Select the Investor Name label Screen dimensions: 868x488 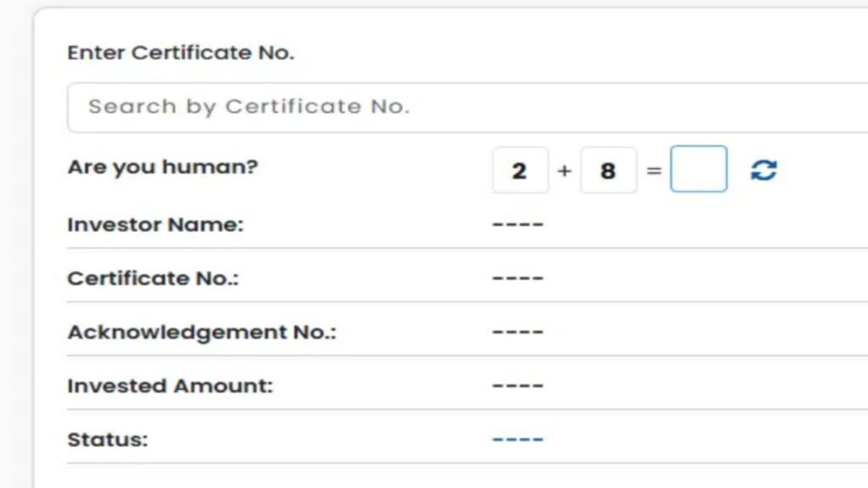point(156,225)
